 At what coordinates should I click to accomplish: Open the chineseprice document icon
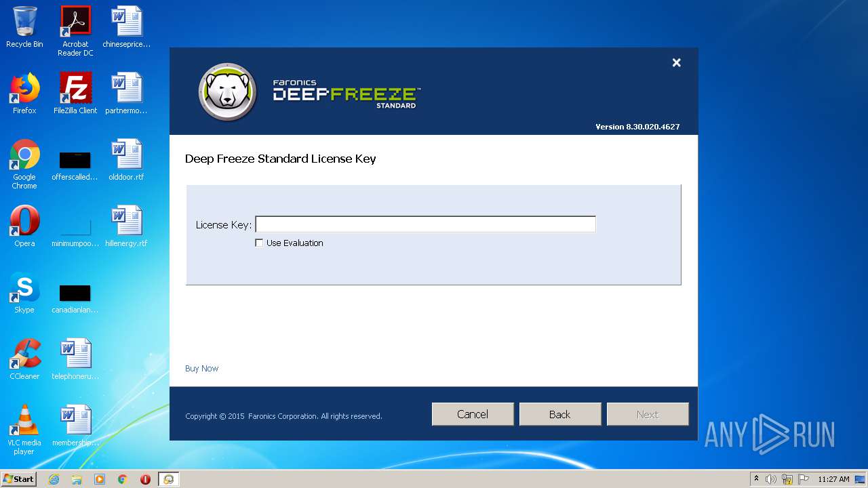point(126,27)
